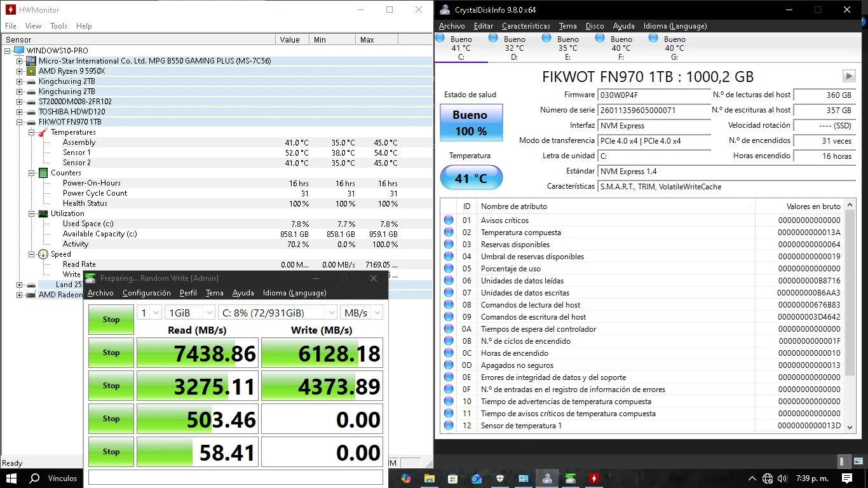868x488 pixels.
Task: Open the Perfil menu in CrystalDiskMark
Action: pos(188,293)
